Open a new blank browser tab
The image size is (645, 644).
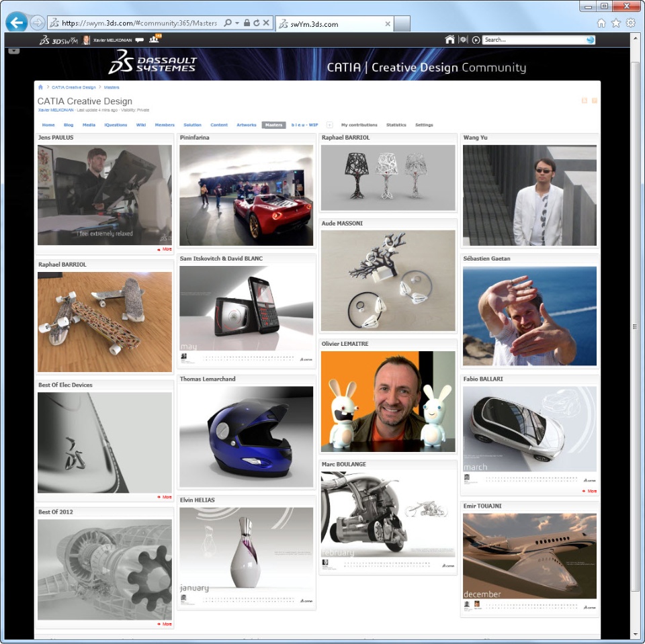[x=402, y=24]
